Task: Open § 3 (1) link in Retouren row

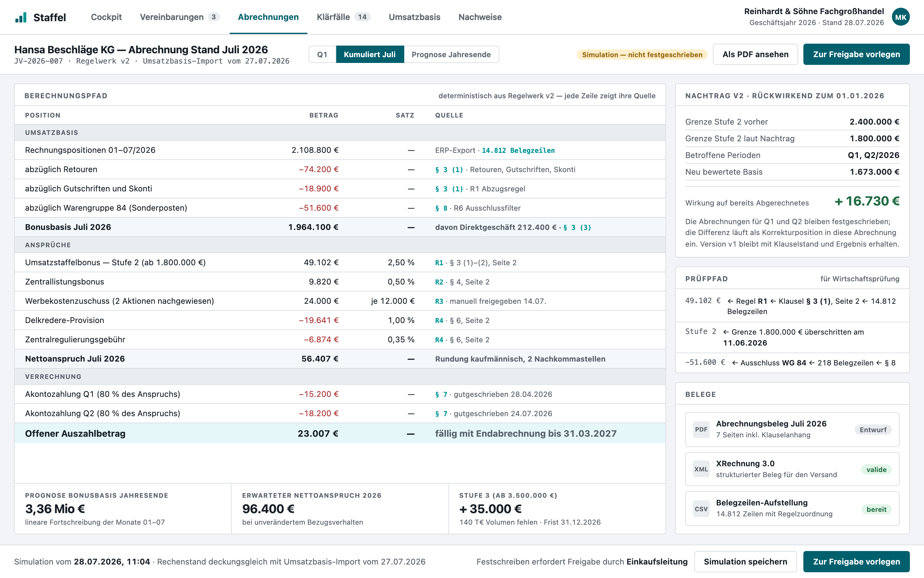Action: pyautogui.click(x=449, y=169)
